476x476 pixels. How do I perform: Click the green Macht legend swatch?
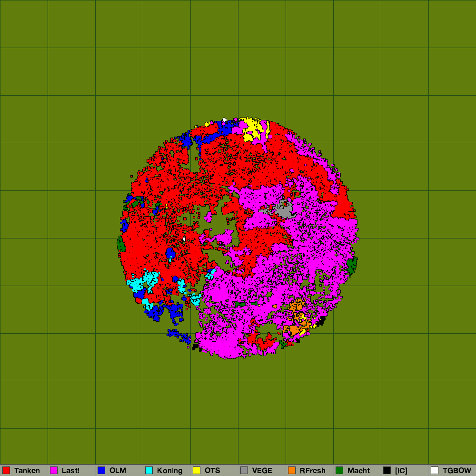pyautogui.click(x=339, y=470)
